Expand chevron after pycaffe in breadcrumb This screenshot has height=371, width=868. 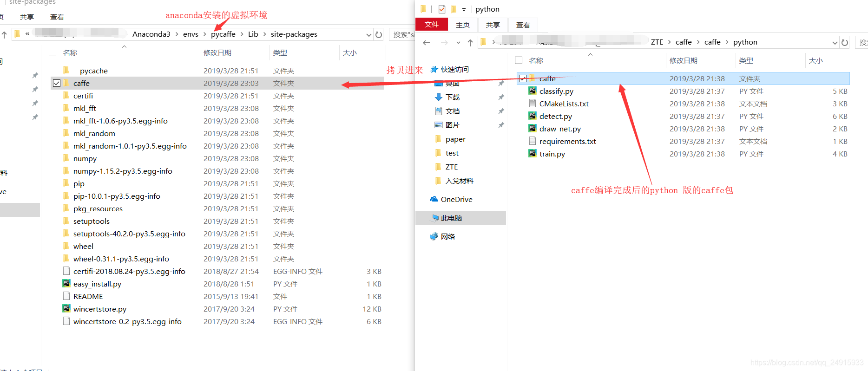tap(242, 34)
